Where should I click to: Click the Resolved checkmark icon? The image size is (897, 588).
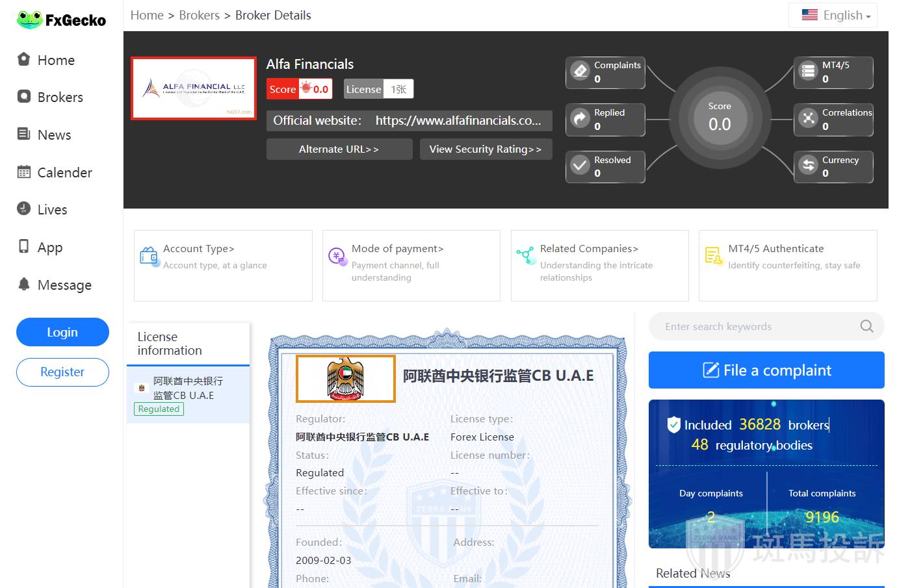point(580,166)
